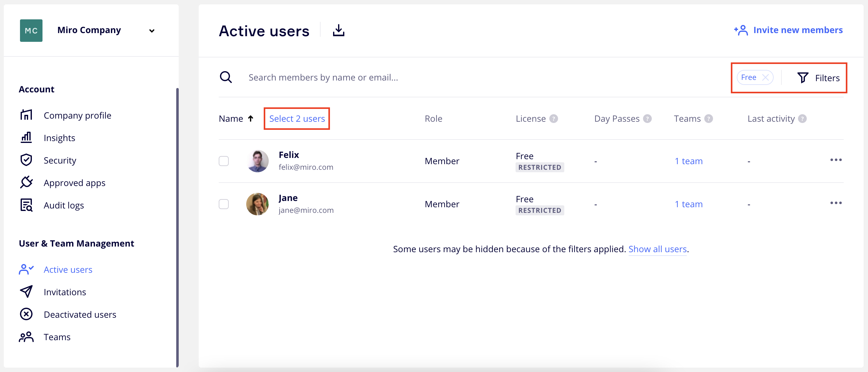Click the Filters funnel icon
The height and width of the screenshot is (372, 868).
(803, 77)
